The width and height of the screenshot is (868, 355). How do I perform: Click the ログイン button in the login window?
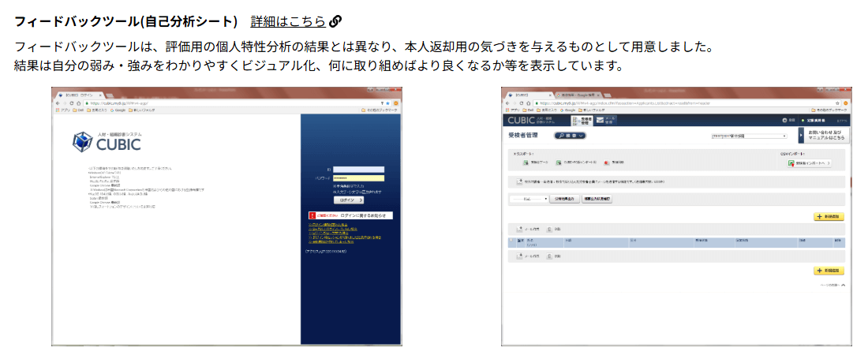click(x=348, y=200)
